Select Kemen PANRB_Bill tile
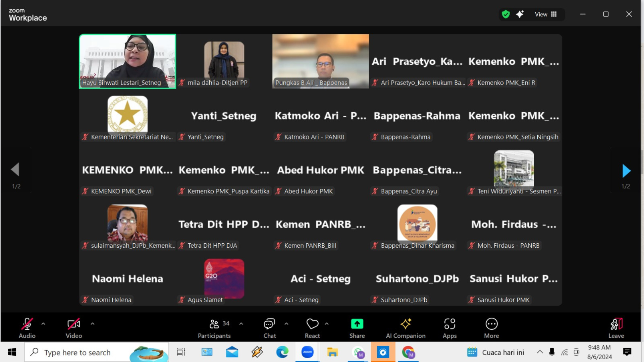The image size is (644, 362). 321,224
